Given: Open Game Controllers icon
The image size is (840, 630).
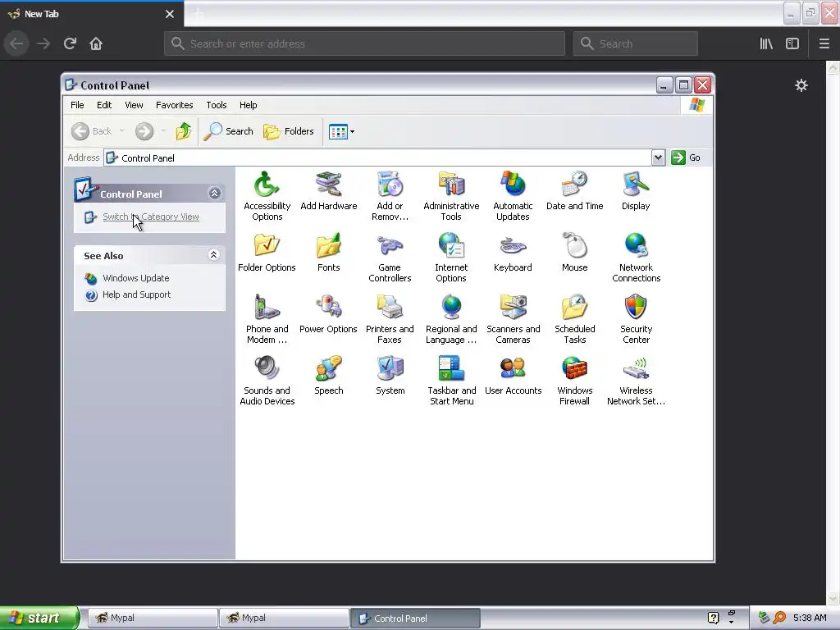Looking at the screenshot, I should click(x=390, y=258).
